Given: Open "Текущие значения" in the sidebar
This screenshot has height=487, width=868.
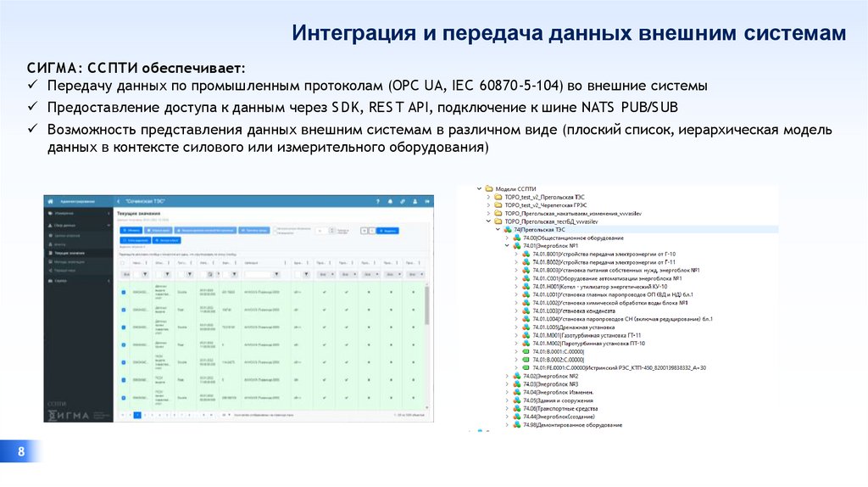Looking at the screenshot, I should (x=77, y=253).
